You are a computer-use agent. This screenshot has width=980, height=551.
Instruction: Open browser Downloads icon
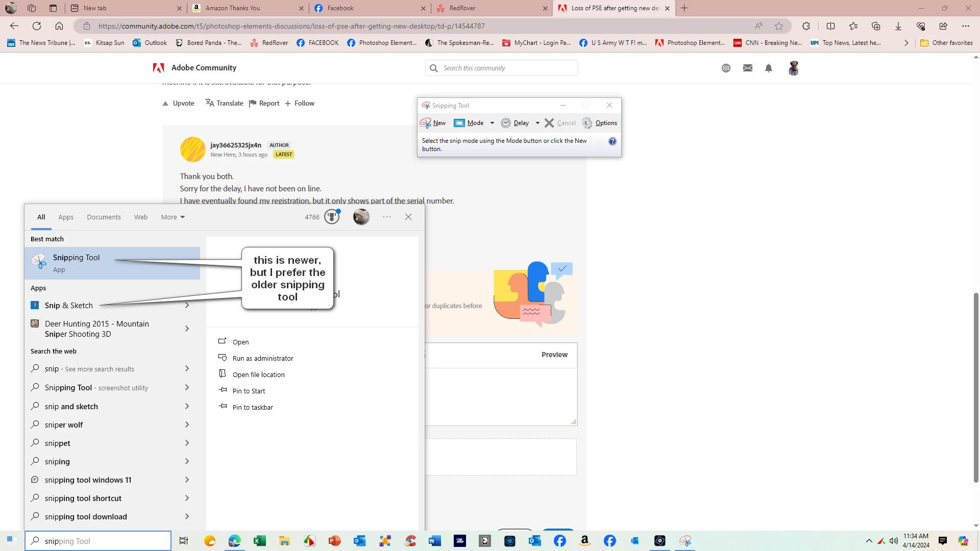click(898, 26)
